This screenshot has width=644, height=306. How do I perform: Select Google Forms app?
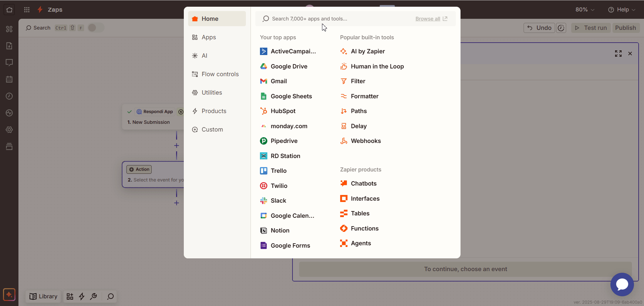pos(285,246)
